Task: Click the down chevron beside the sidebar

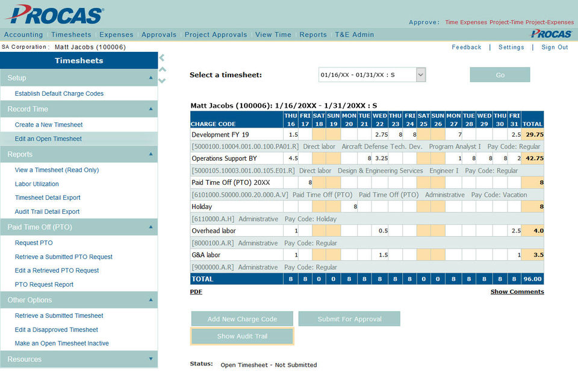Action: [162, 81]
